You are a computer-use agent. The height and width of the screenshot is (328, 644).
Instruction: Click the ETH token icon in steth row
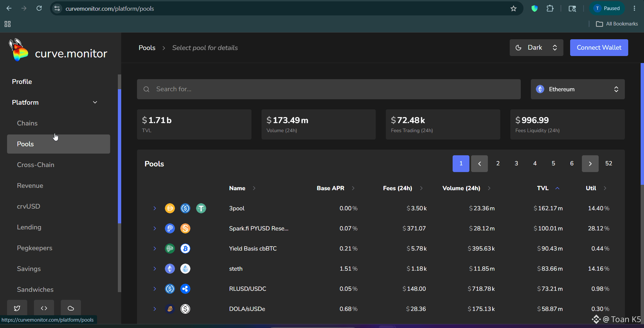170,269
